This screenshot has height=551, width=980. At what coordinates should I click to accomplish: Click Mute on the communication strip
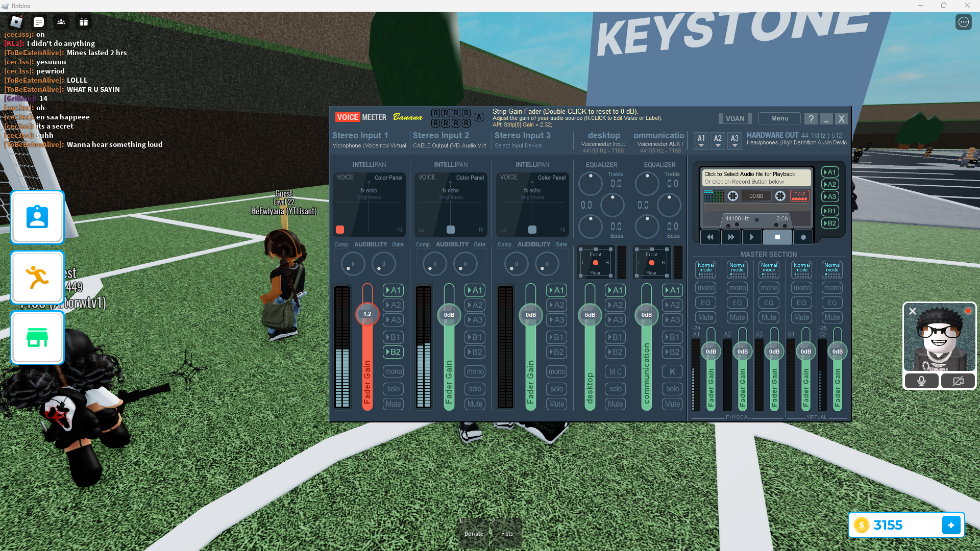click(672, 404)
